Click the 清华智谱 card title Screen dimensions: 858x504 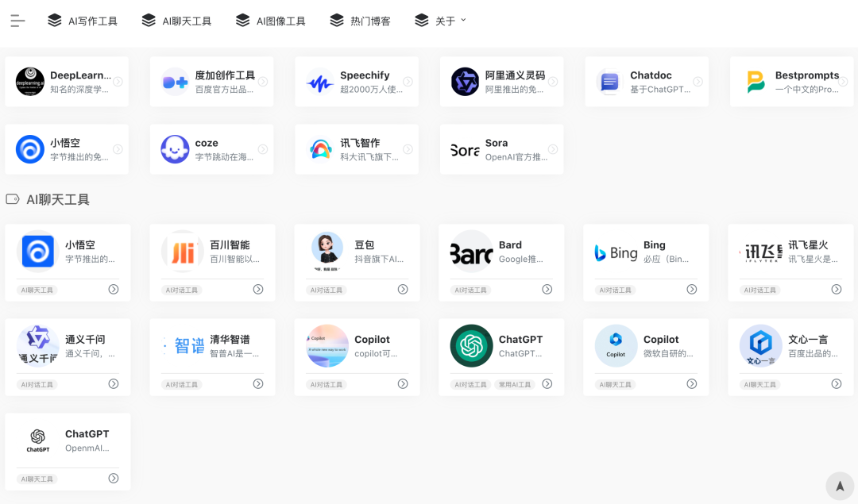coord(230,340)
